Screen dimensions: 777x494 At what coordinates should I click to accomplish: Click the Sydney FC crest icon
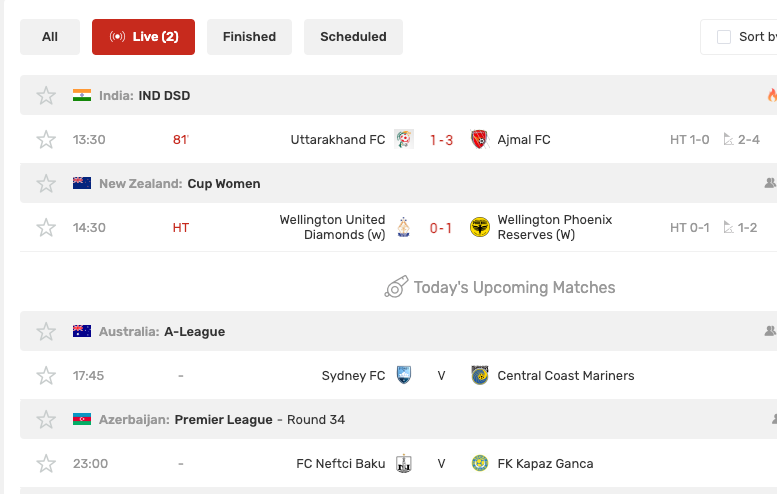coord(404,375)
